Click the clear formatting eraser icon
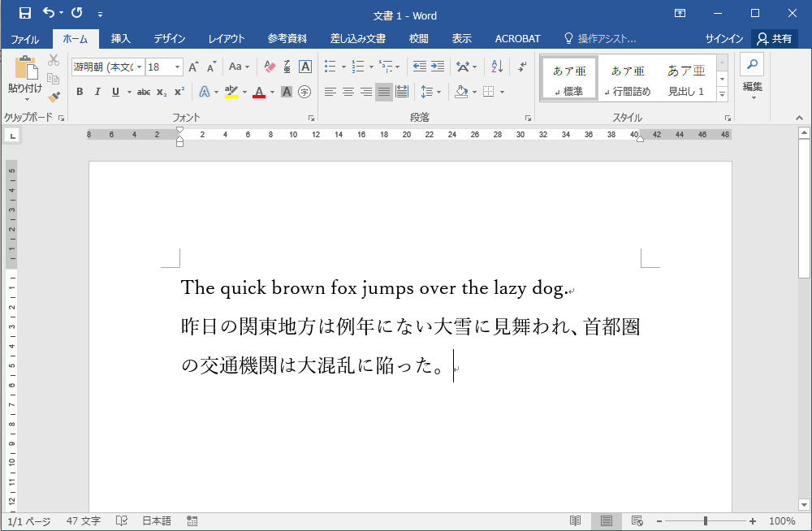The image size is (812, 531). coord(270,67)
